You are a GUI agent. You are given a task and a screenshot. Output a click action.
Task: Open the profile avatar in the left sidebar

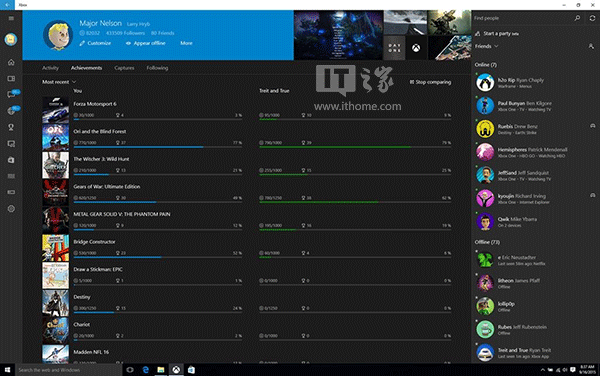click(x=11, y=39)
